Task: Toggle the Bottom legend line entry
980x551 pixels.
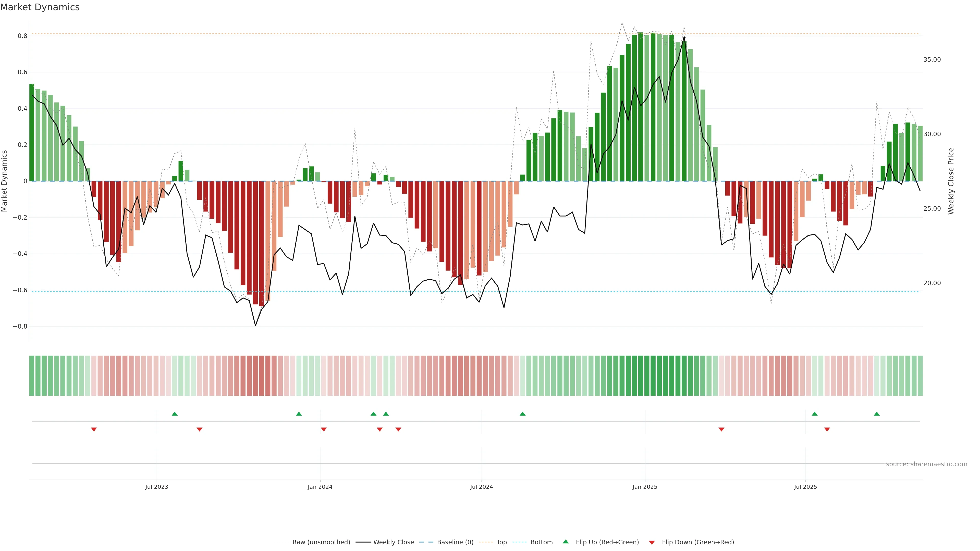Action: coord(541,542)
